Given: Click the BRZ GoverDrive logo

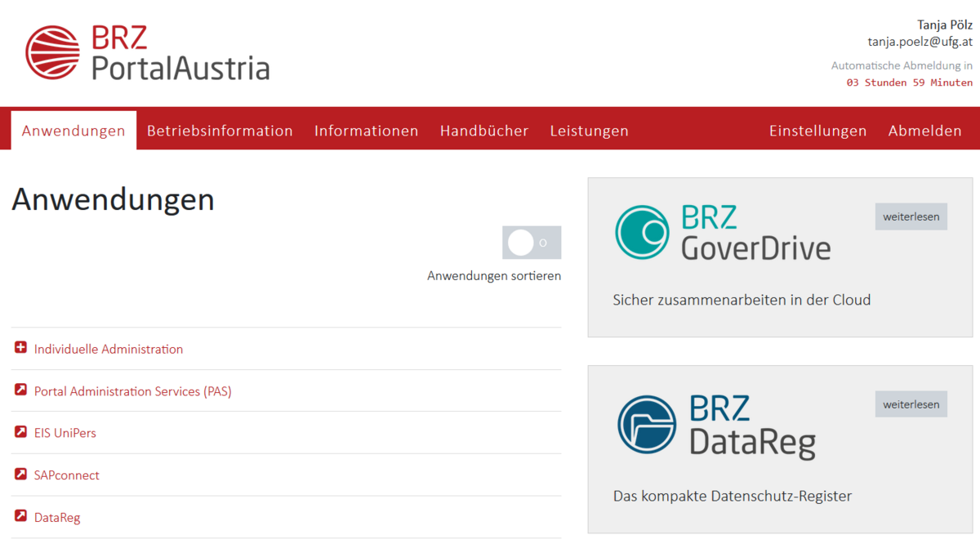Looking at the screenshot, I should (723, 233).
